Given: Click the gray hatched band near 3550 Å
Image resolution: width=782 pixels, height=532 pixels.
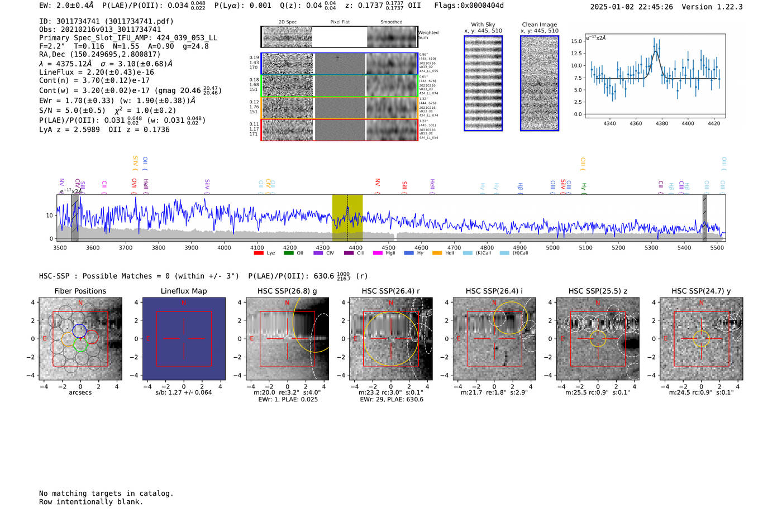Looking at the screenshot, I should (x=75, y=218).
